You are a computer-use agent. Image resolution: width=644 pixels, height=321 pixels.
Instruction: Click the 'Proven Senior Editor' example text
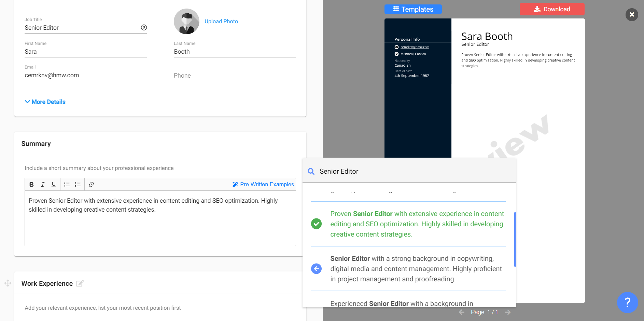tap(417, 224)
